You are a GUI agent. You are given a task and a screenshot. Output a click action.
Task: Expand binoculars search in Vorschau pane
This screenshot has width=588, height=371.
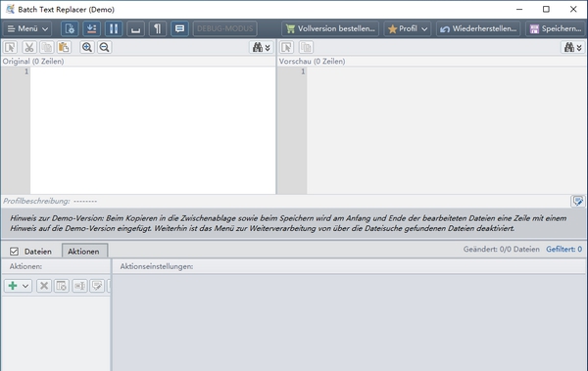click(573, 47)
